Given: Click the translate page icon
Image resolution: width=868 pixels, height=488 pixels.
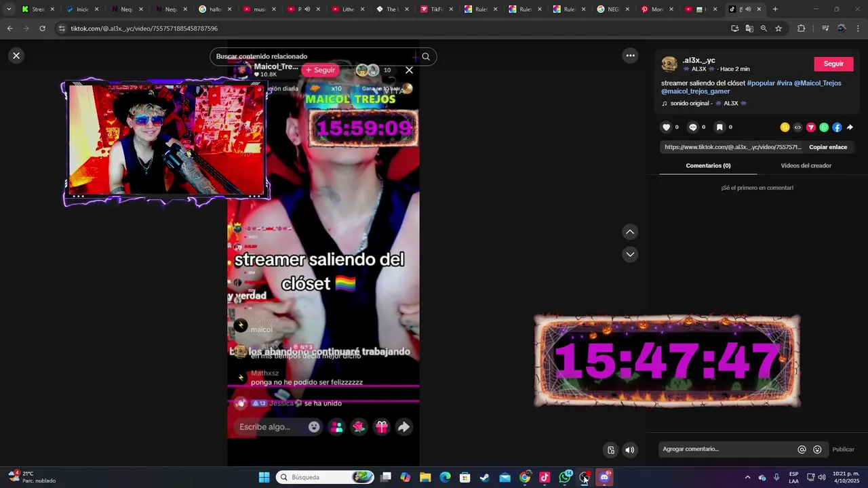Looking at the screenshot, I should click(x=749, y=28).
